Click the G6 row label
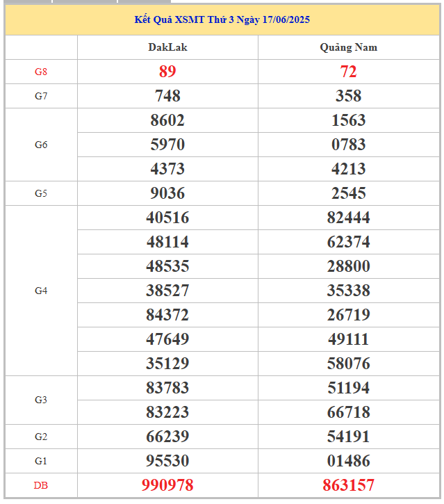Image resolution: width=444 pixels, height=504 pixels. [x=41, y=145]
